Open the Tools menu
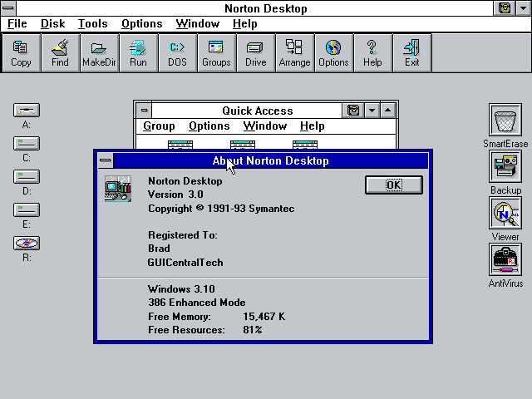 coord(92,24)
